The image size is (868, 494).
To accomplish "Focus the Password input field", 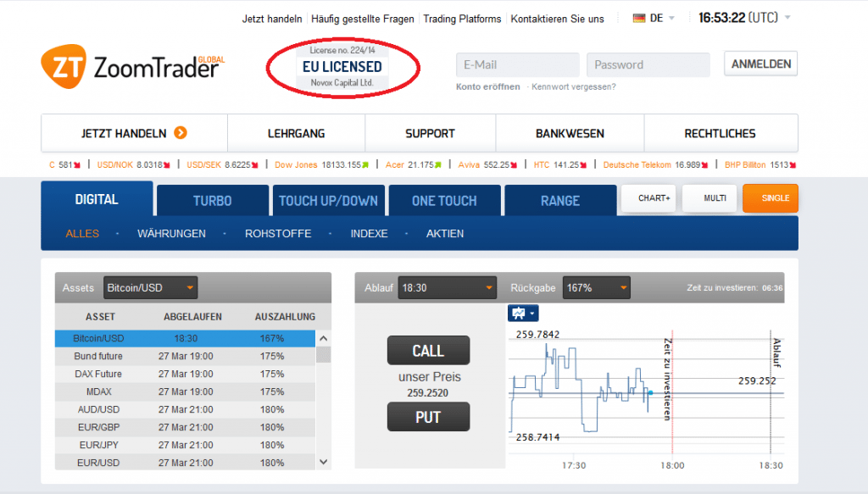I will pos(648,64).
